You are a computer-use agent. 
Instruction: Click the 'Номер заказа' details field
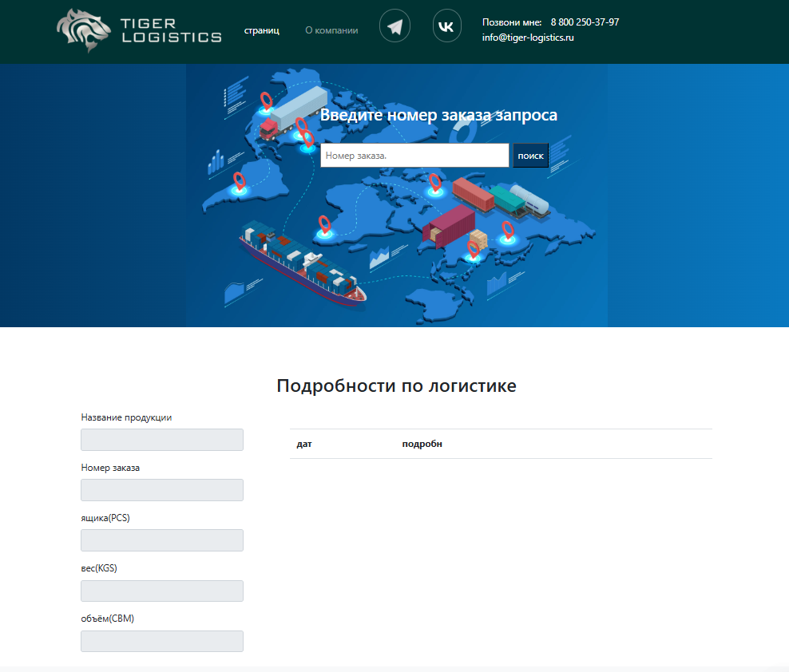pos(162,490)
